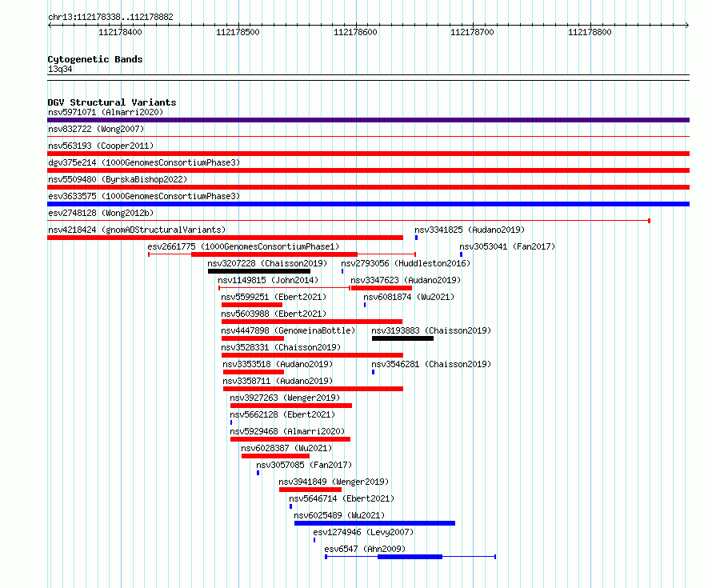Select the red nsv3927263 variant bar
The image size is (712, 588).
(x=291, y=406)
